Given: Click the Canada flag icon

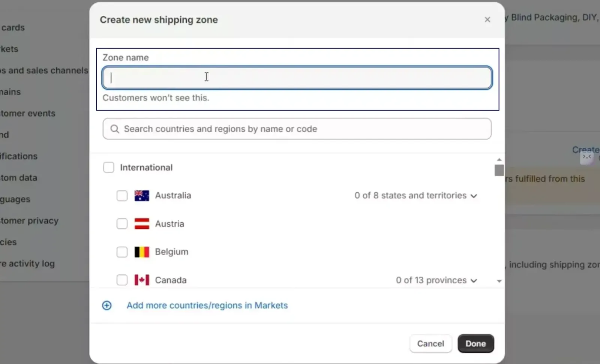Looking at the screenshot, I should (142, 280).
